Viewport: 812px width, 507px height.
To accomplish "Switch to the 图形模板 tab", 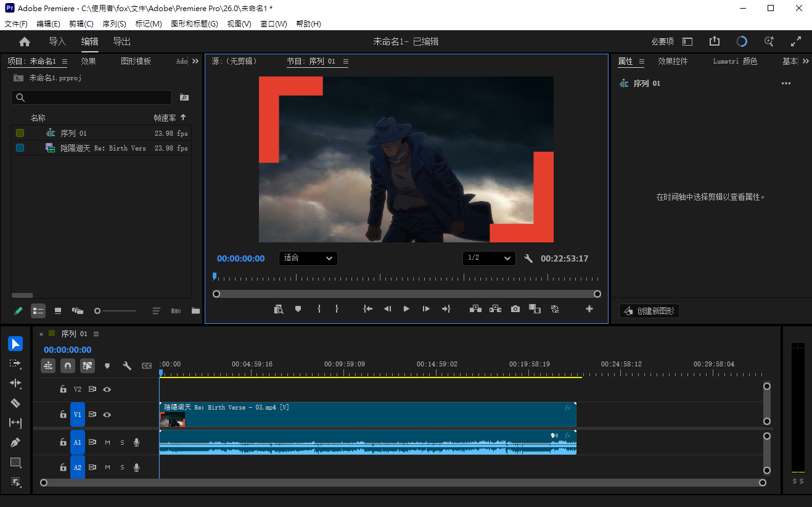I will (x=136, y=61).
